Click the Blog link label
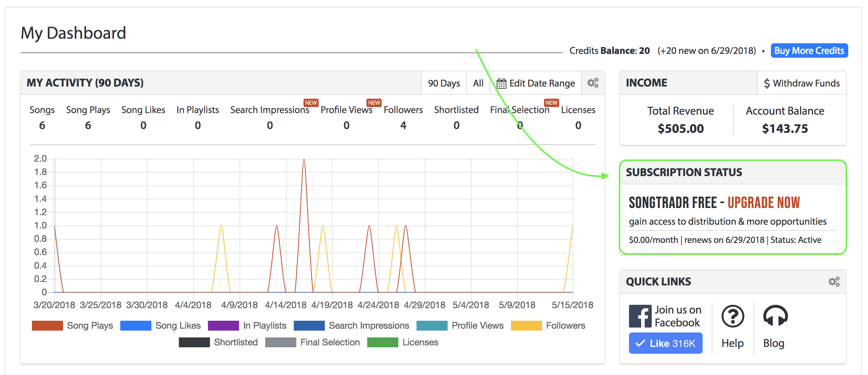868x375 pixels. click(774, 343)
